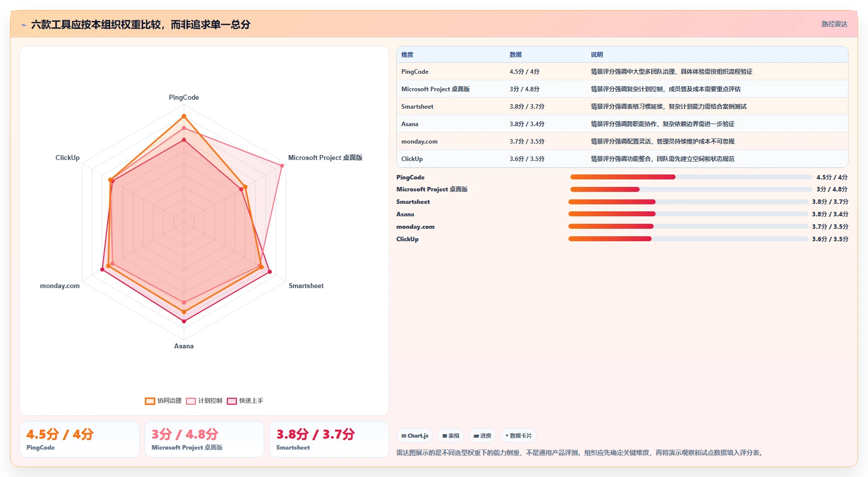The image size is (868, 477).
Task: Click the 进度 chip
Action: click(482, 436)
